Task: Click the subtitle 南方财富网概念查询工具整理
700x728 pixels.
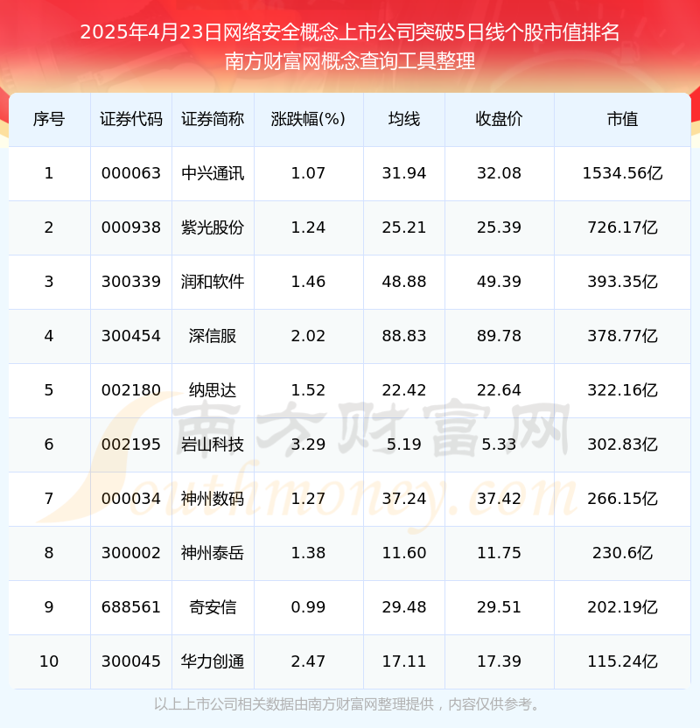Action: (x=349, y=61)
